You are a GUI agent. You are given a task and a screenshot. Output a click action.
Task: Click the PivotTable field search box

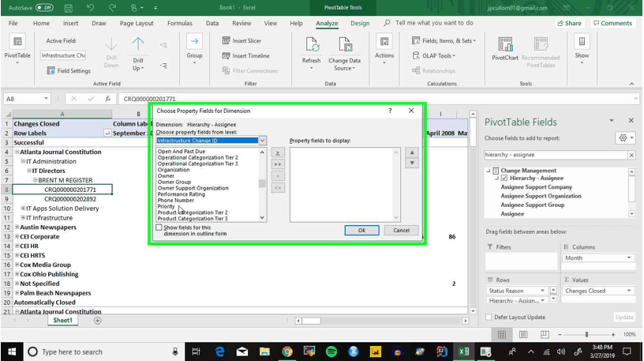tap(556, 155)
